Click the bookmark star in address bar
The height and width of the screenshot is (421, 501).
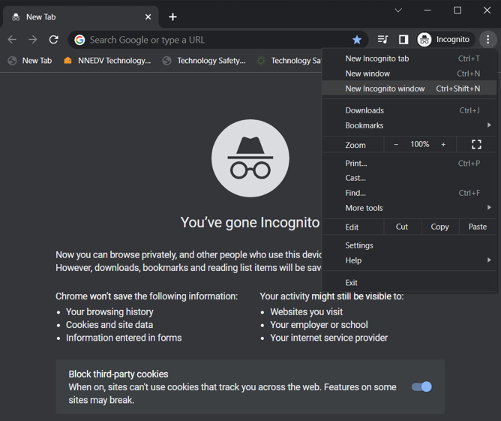[x=357, y=40]
